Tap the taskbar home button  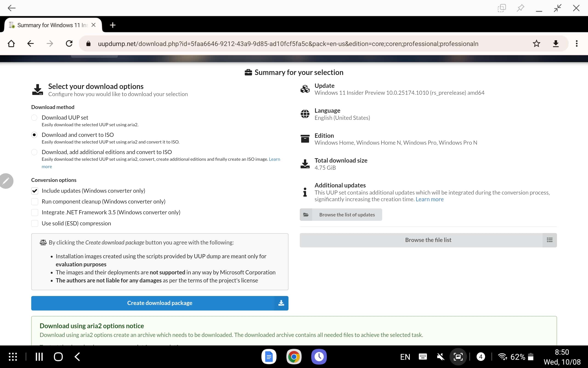pos(58,357)
